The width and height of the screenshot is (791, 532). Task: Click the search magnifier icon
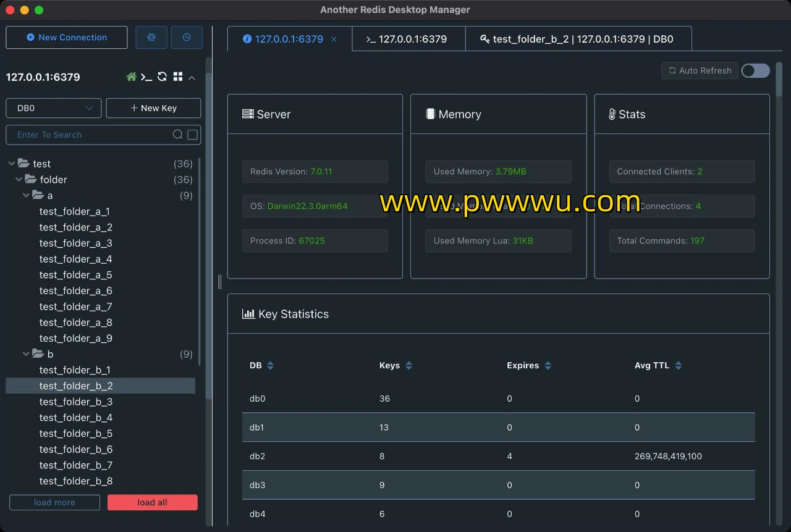tap(177, 135)
